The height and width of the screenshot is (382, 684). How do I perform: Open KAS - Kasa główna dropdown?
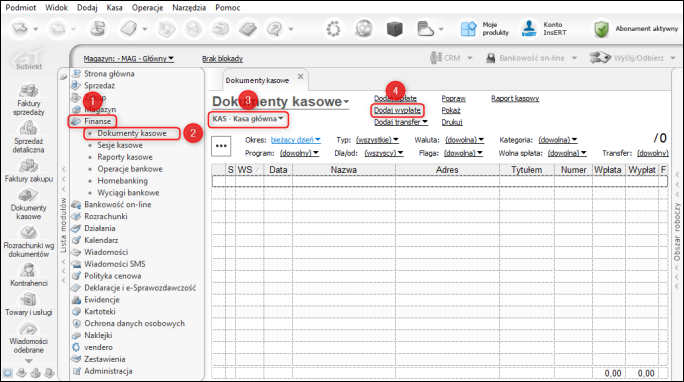248,119
